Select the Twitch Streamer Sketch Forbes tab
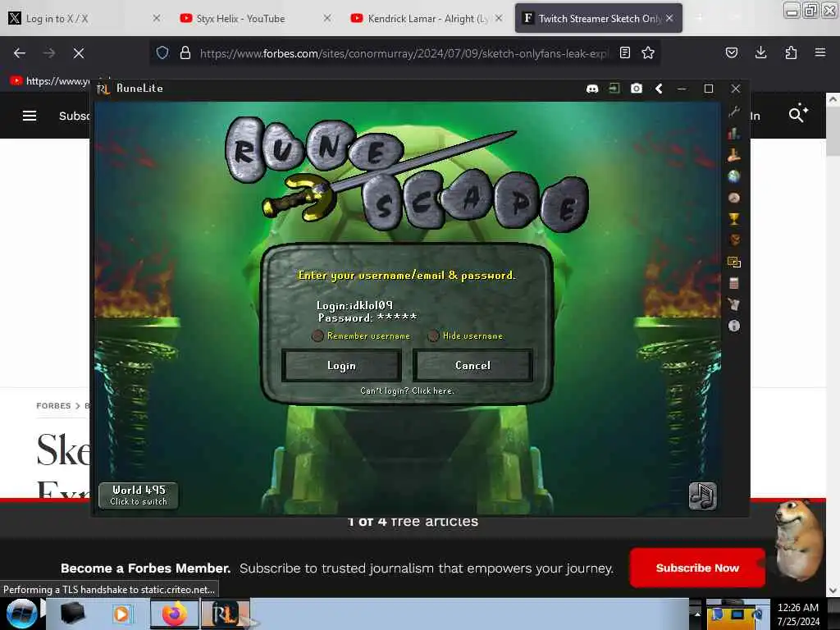840x630 pixels. [598, 18]
